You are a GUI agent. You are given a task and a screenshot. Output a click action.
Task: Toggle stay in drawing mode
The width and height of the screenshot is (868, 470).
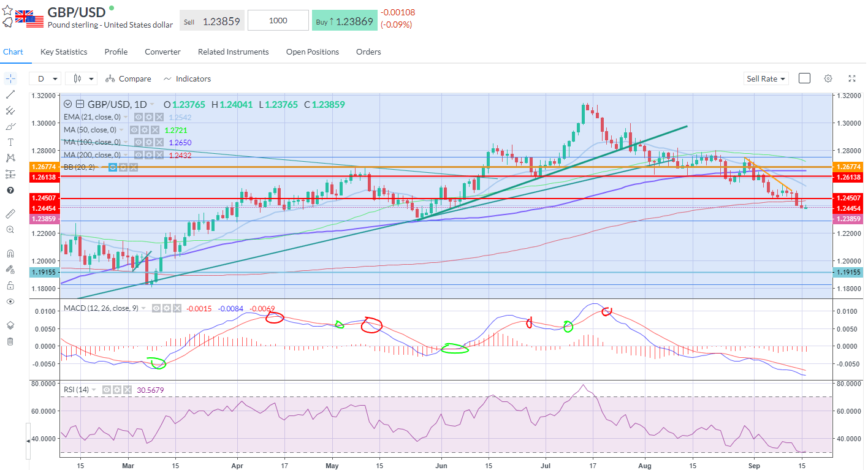coord(10,269)
